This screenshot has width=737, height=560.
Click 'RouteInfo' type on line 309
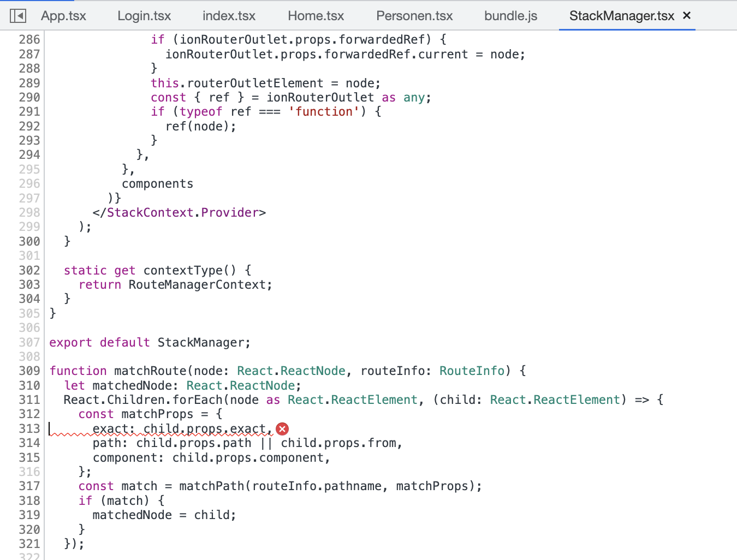tap(472, 371)
